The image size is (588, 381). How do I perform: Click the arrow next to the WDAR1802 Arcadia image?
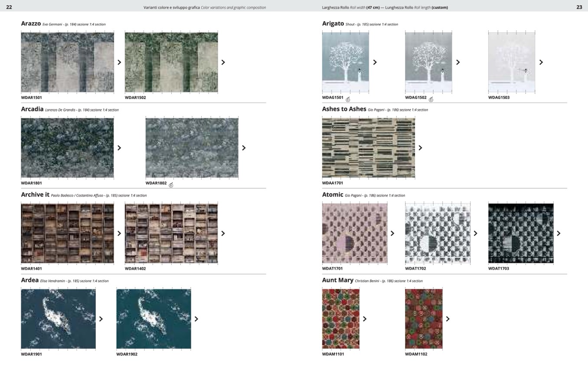pos(244,148)
